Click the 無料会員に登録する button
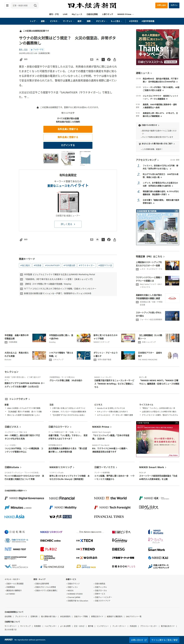 (68, 137)
